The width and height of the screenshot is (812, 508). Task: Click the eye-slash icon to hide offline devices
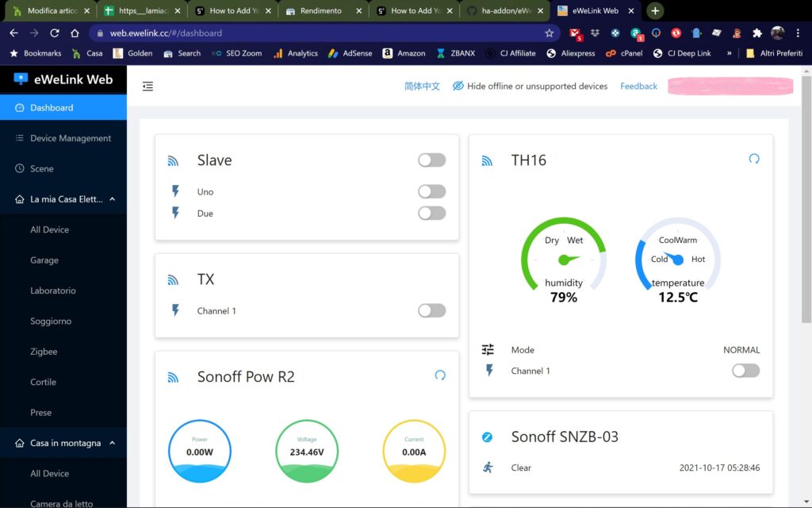tap(458, 86)
